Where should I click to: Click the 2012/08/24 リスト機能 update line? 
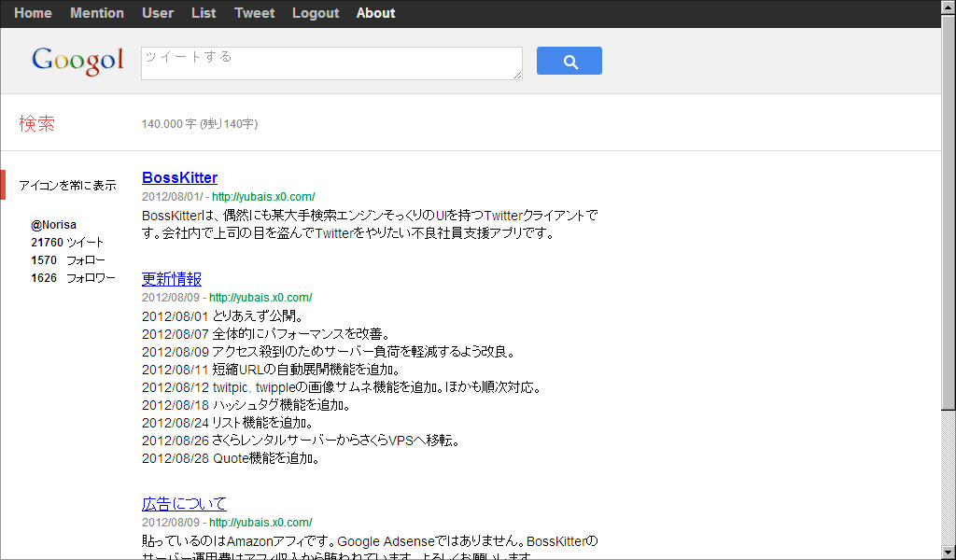pos(229,422)
